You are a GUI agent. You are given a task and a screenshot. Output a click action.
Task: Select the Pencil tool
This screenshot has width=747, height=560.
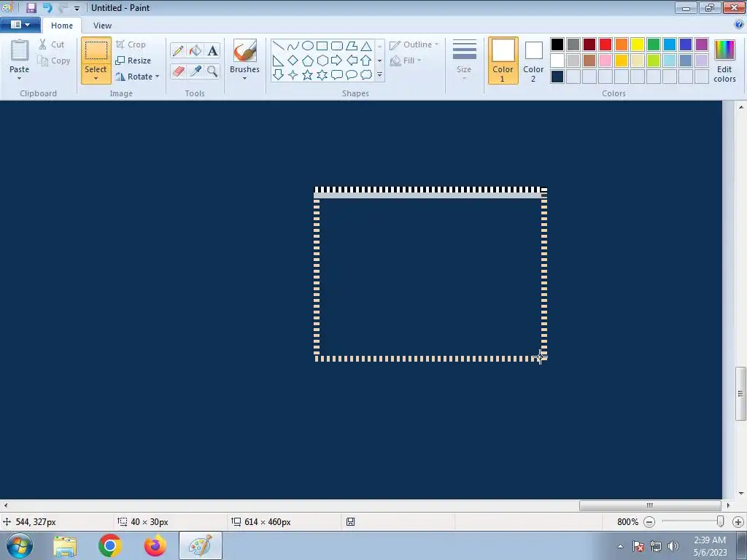tap(178, 50)
